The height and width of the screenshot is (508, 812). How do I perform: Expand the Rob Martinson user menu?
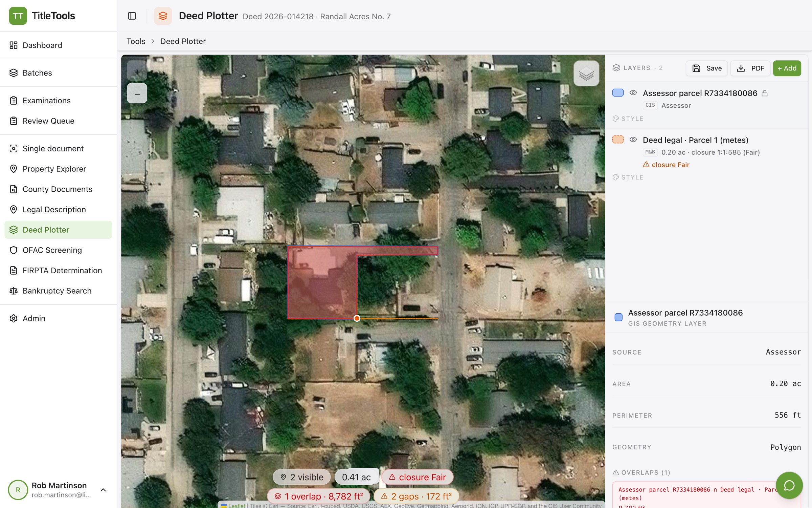pos(103,490)
